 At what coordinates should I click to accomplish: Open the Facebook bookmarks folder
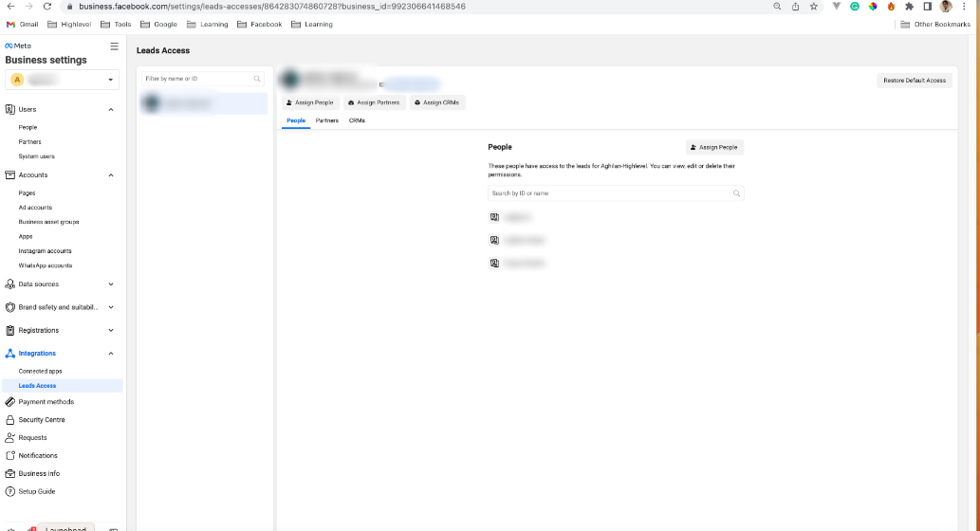(259, 25)
